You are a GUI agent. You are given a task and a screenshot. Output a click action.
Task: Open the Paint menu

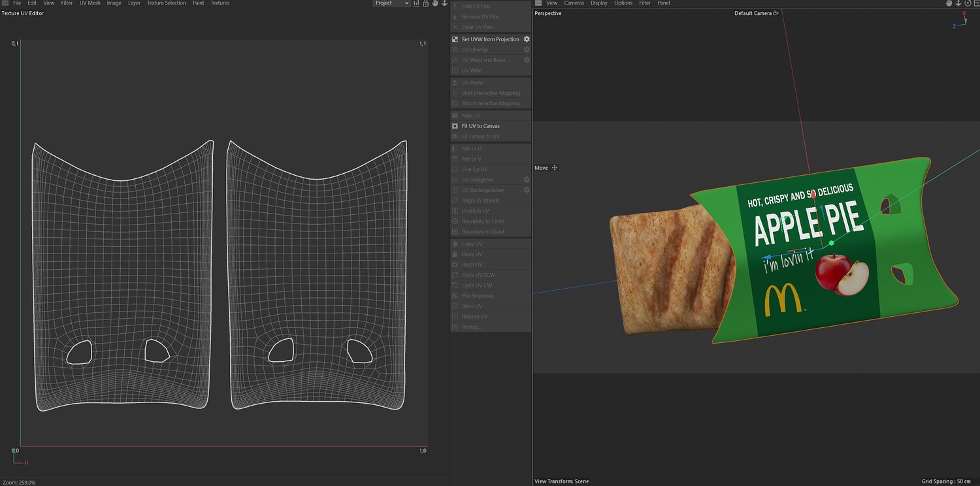click(x=198, y=3)
